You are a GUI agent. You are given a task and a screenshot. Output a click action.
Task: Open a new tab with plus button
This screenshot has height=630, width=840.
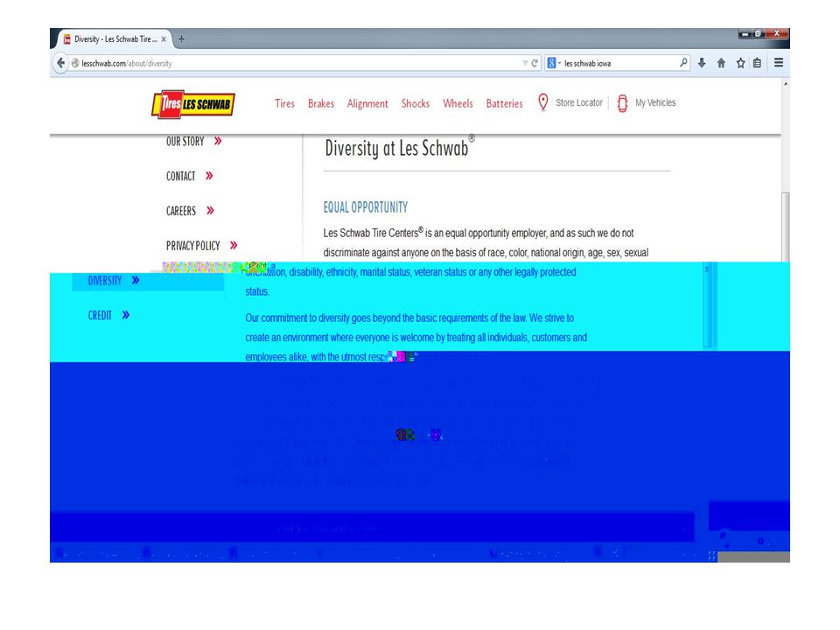182,39
